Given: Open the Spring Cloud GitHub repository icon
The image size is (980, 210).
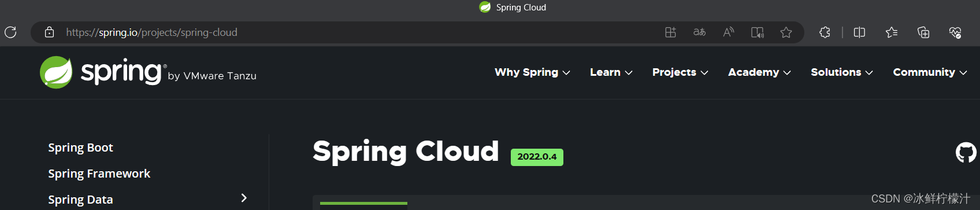Looking at the screenshot, I should coord(966,153).
